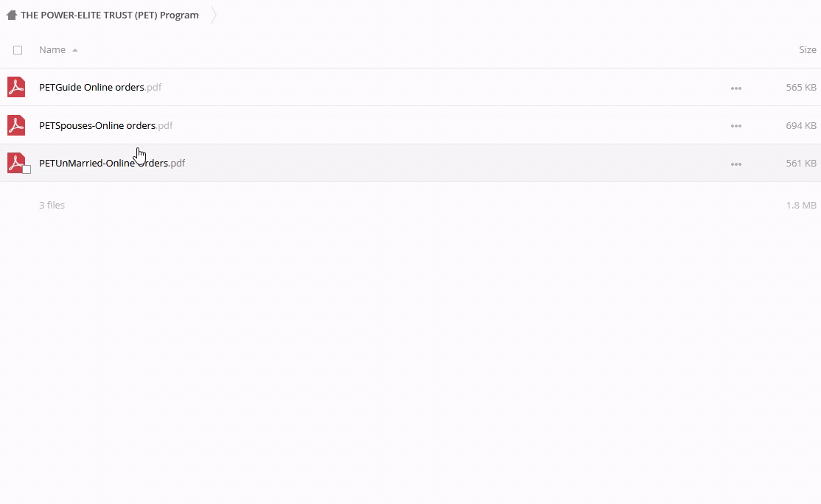Click PDF icon of PETSpouses-Online orders
Image resolution: width=821 pixels, height=504 pixels.
coord(16,125)
